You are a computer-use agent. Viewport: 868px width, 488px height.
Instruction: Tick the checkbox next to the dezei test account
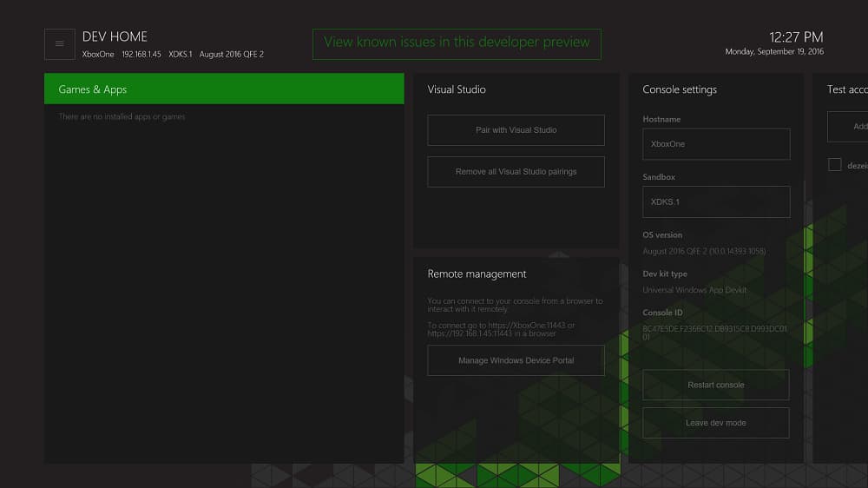pyautogui.click(x=835, y=165)
